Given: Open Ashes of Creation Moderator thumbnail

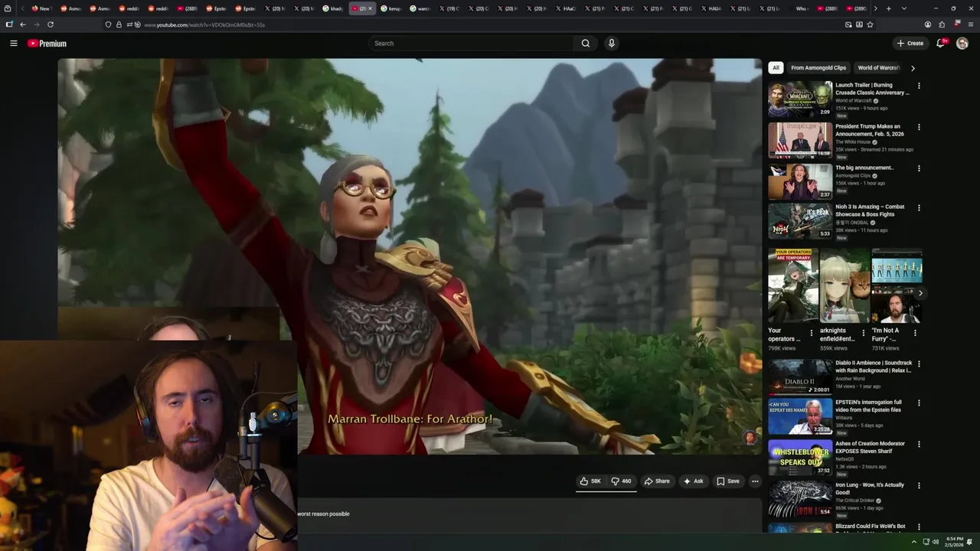Looking at the screenshot, I should click(800, 457).
